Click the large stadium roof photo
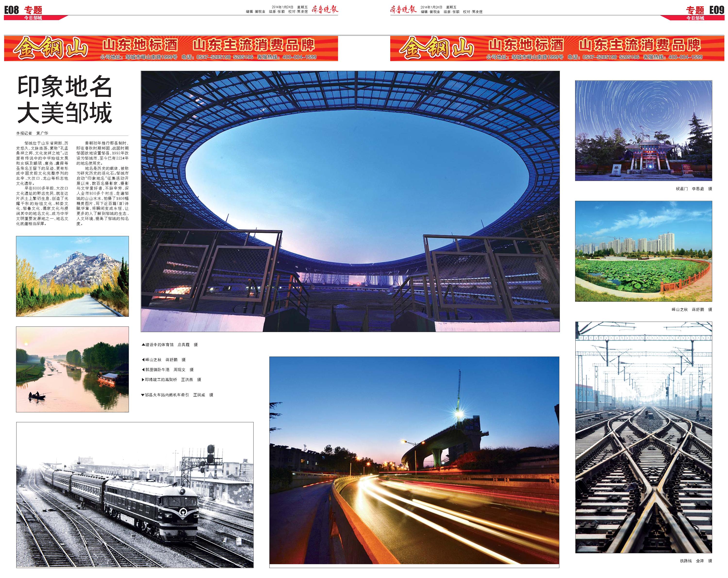Image resolution: width=728 pixels, height=578 pixels. coord(350,201)
